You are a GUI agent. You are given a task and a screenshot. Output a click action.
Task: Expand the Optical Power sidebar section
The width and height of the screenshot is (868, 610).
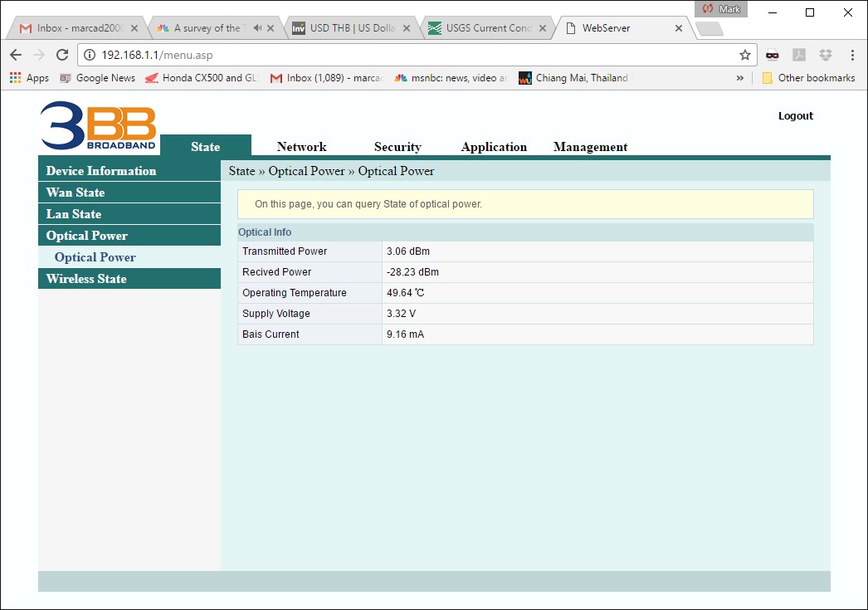point(129,235)
